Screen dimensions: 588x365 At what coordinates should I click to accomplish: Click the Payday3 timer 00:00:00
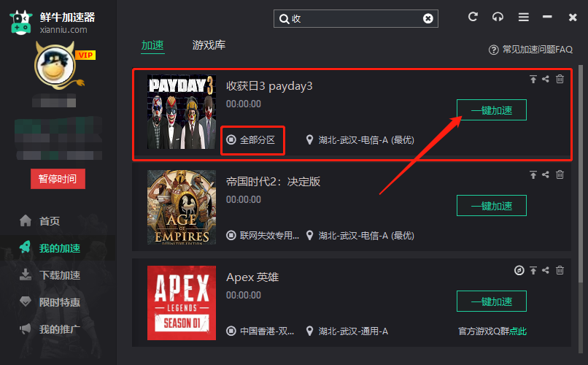(x=244, y=104)
